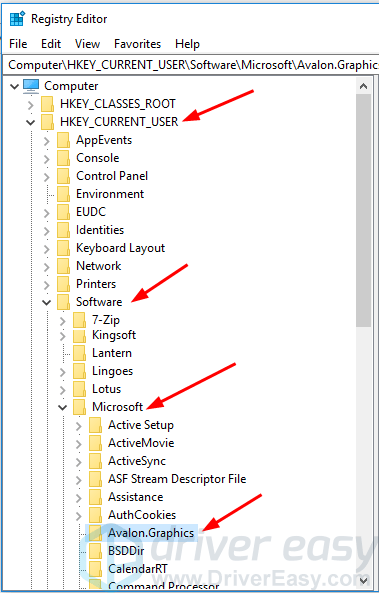Viewport: 379px width, 593px height.
Task: Select the Avalon.Graphics key
Action: (x=151, y=533)
